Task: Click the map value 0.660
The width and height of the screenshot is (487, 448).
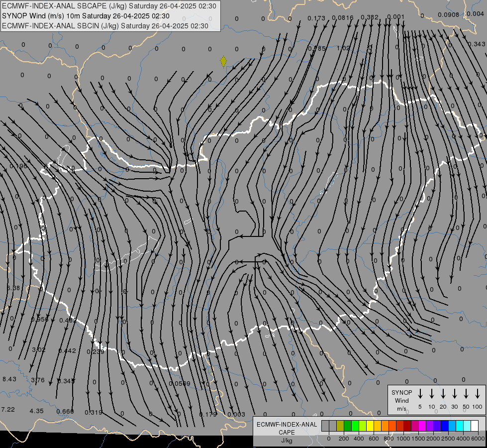Action: 65,411
